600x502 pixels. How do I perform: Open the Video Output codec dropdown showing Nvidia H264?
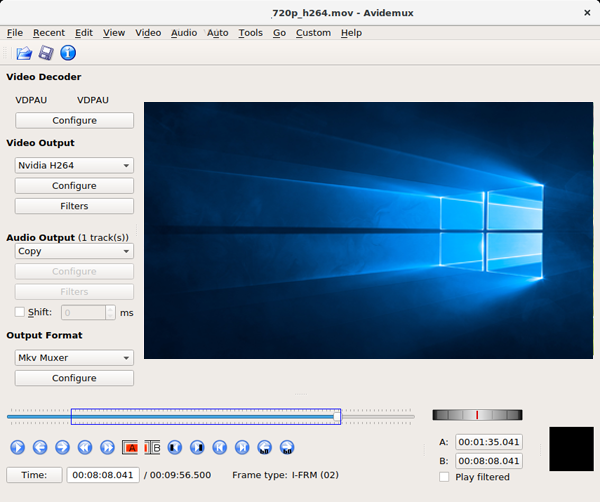click(74, 165)
